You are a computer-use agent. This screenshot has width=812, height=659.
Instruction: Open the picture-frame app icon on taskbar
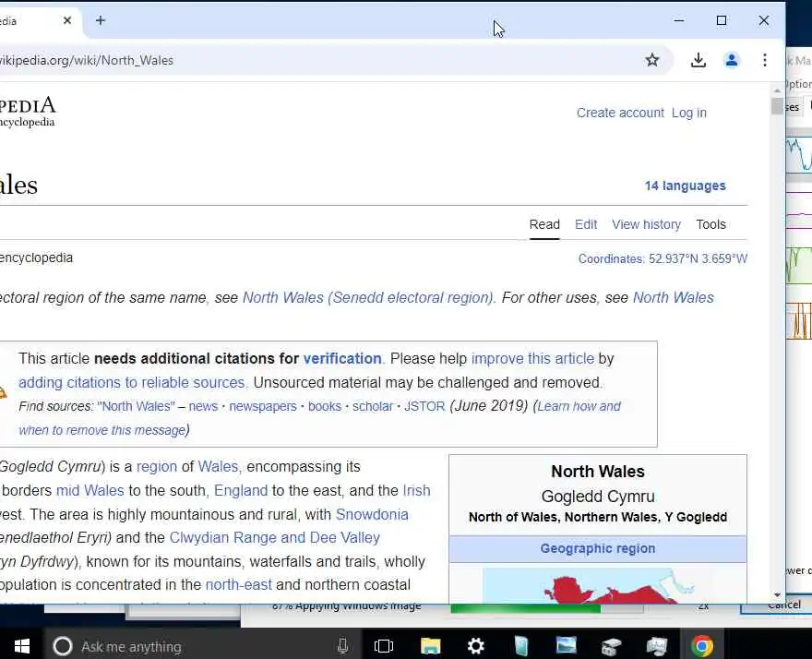(x=566, y=645)
